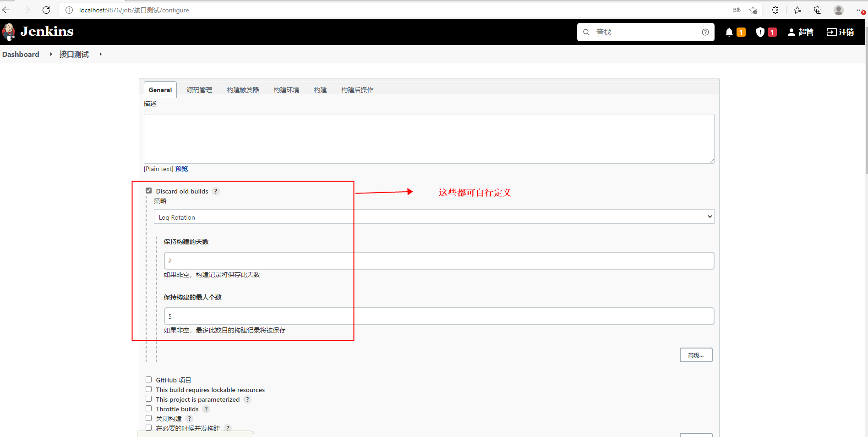Screen dimensions: 868x437
Task: Open the browser profile avatar
Action: [839, 10]
